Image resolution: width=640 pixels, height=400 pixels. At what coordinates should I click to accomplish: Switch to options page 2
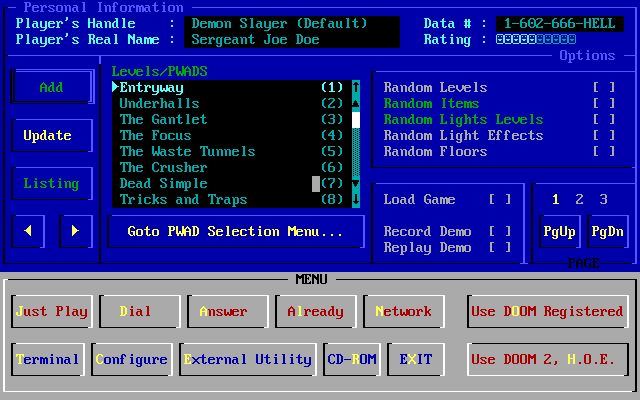click(x=579, y=199)
